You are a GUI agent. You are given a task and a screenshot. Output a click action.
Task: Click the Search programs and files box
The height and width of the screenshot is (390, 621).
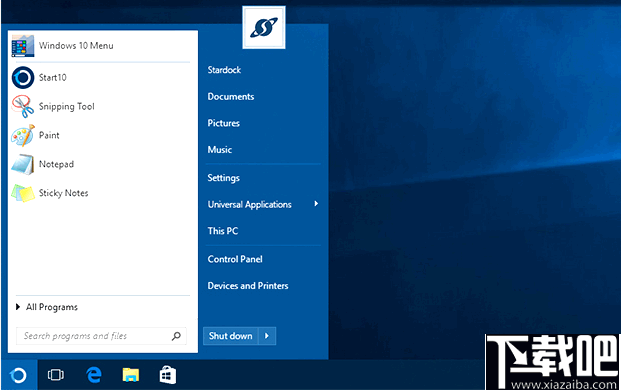click(x=101, y=336)
